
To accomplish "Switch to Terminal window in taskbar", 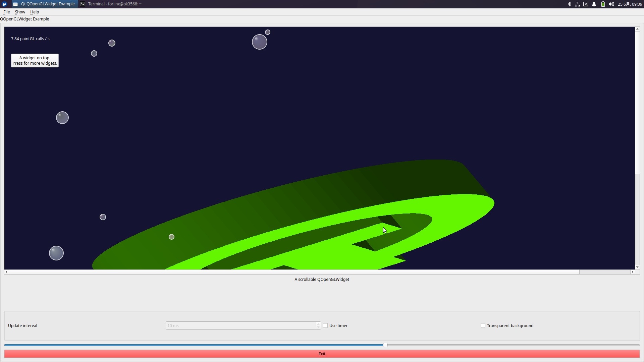I will [x=111, y=4].
